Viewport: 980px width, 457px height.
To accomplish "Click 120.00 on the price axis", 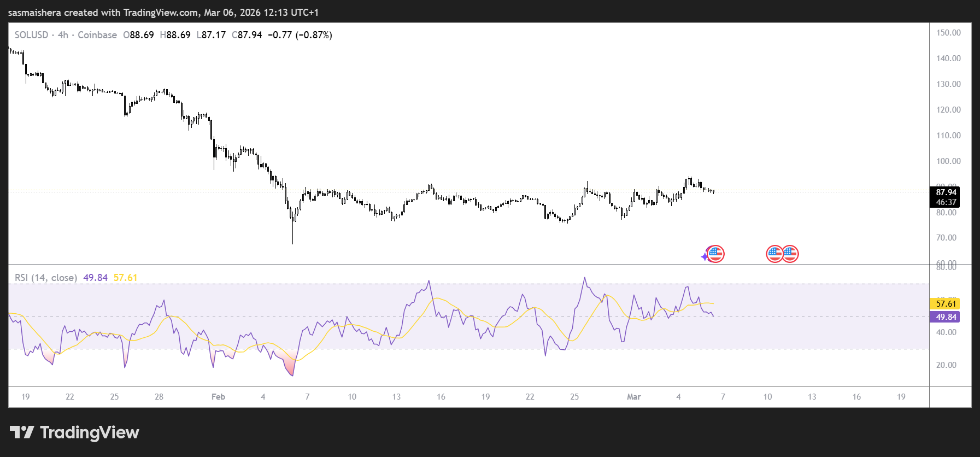I will pyautogui.click(x=948, y=110).
